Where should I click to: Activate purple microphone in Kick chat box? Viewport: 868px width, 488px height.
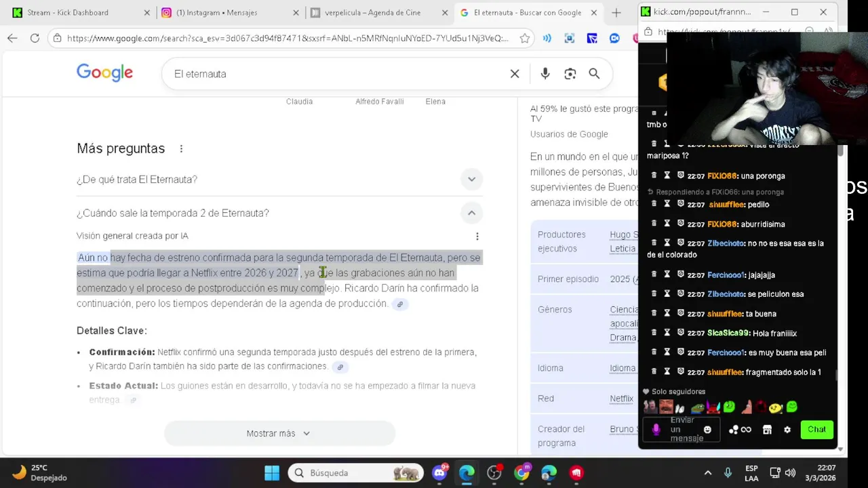click(656, 430)
